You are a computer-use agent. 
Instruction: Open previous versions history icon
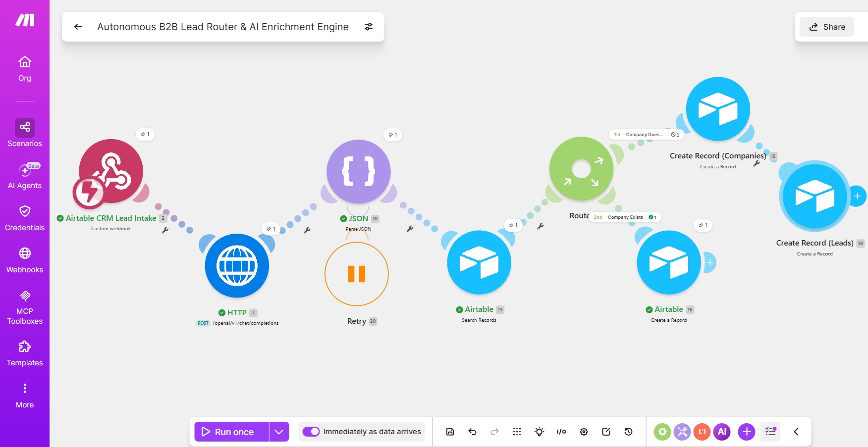[x=628, y=432]
